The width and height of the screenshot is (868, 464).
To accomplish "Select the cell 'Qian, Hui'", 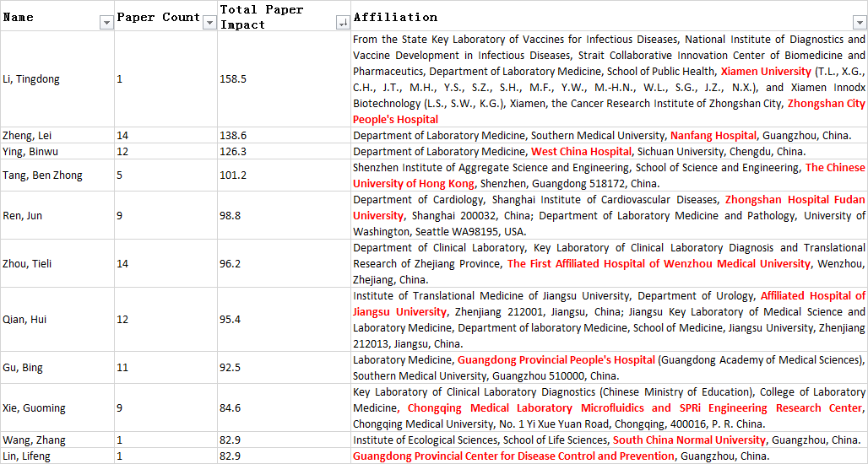I will 57,320.
